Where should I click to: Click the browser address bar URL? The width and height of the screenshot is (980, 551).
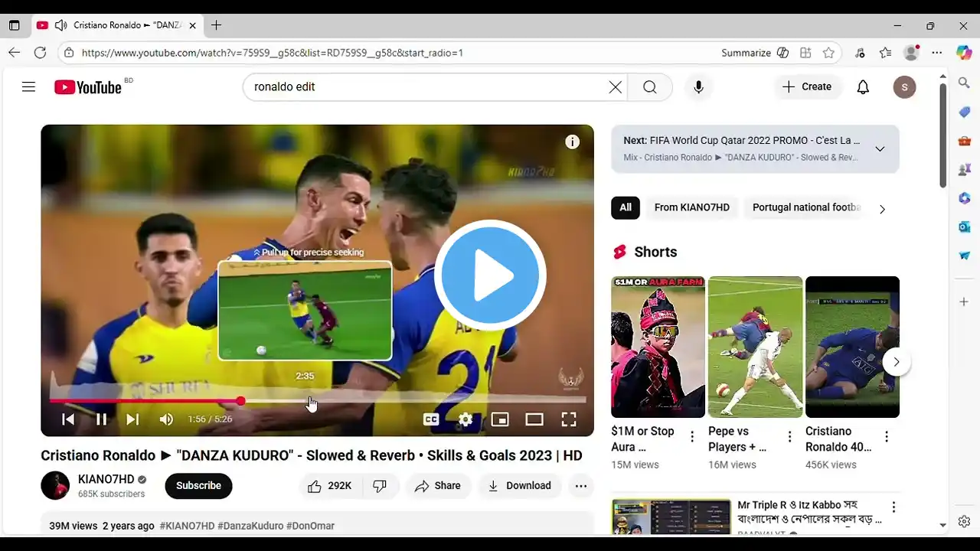pyautogui.click(x=272, y=53)
